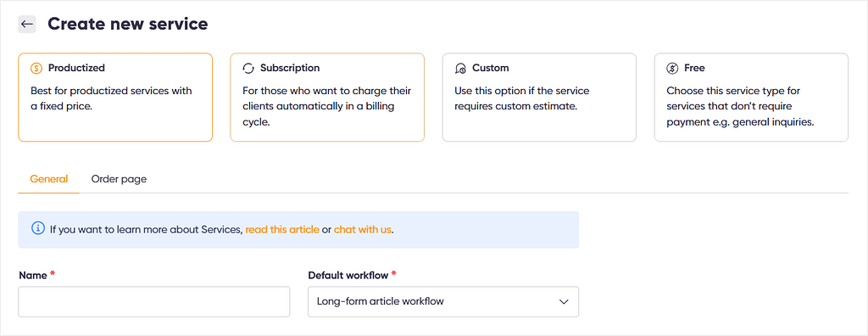Click the Subscription cycle arrows icon
Screen dimensions: 868x336
(248, 68)
